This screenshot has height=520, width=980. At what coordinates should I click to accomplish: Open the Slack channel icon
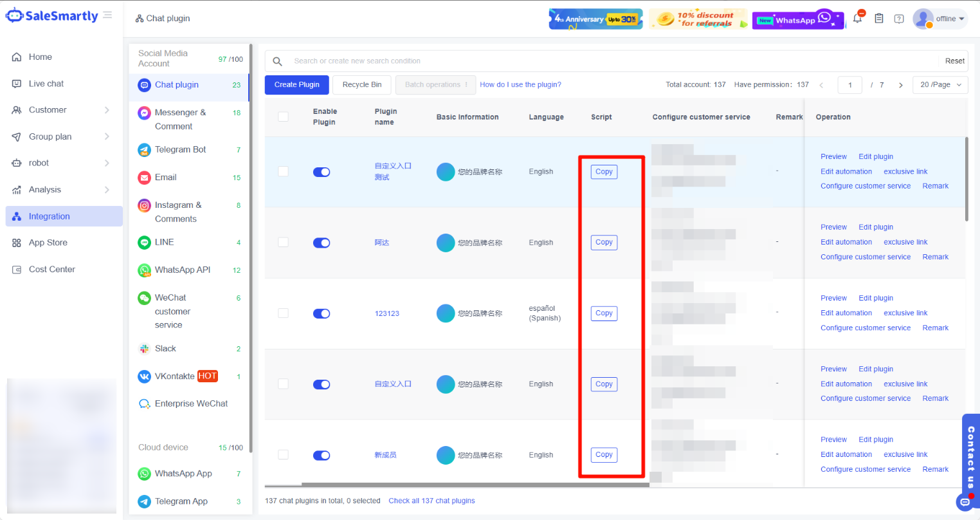pyautogui.click(x=145, y=349)
